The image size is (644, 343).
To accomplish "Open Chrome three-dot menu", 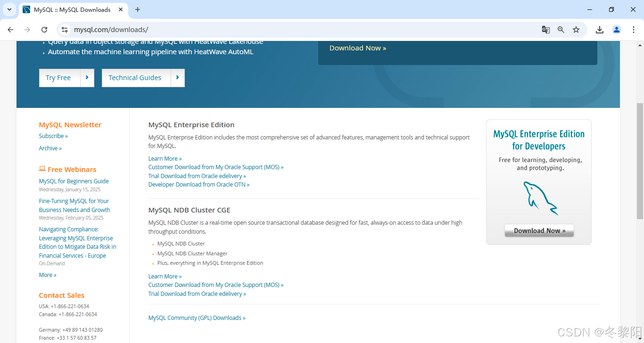I will click(x=634, y=30).
